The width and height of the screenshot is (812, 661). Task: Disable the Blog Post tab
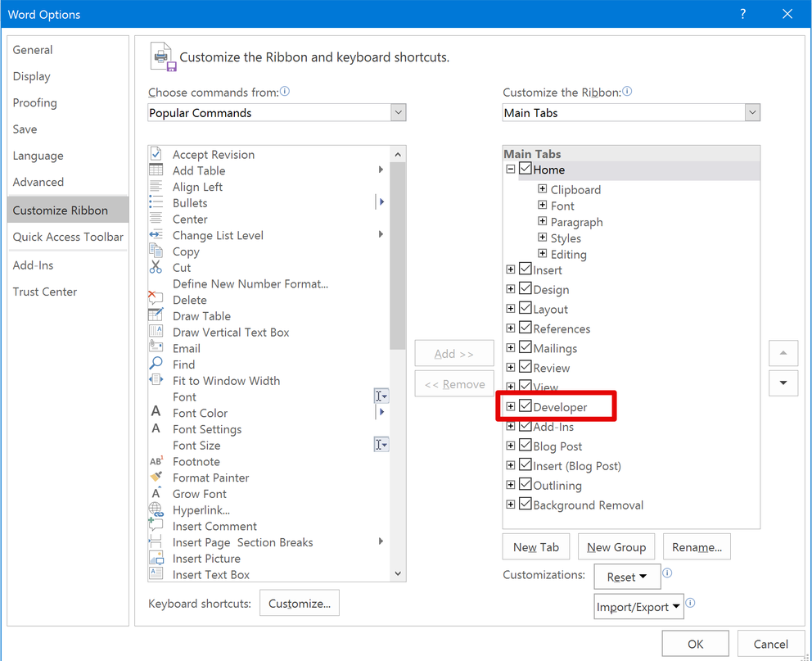(525, 446)
